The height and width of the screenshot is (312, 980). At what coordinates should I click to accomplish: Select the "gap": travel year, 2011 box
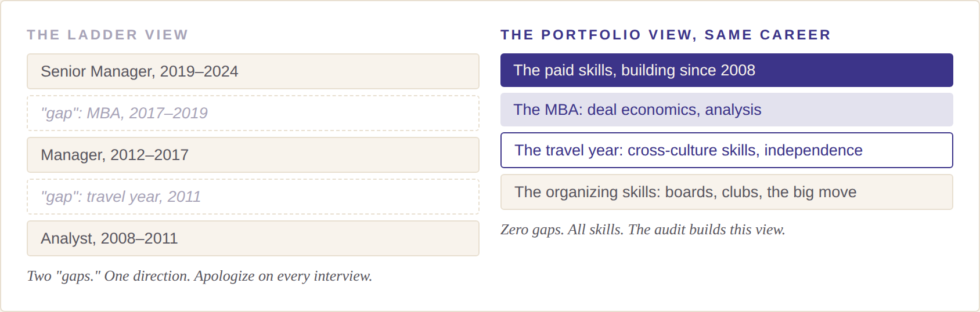pos(253,197)
